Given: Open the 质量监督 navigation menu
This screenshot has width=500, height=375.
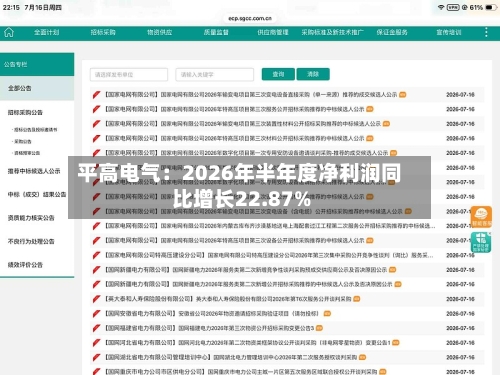Looking at the screenshot, I should (216, 32).
